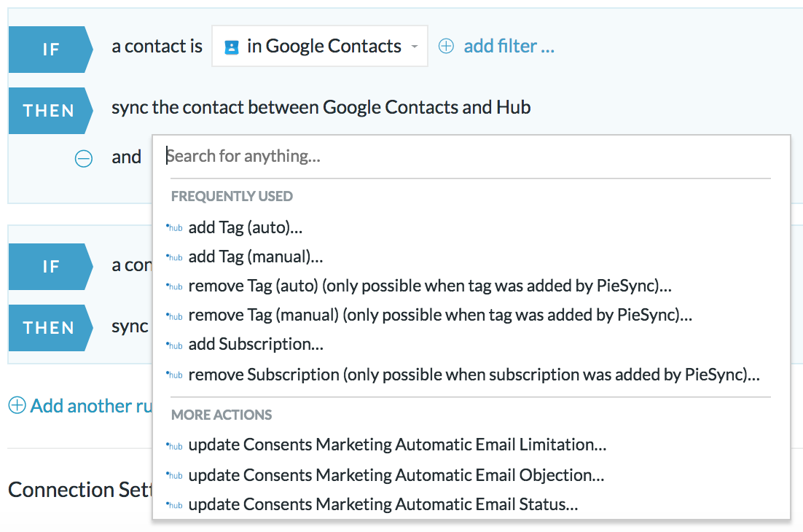Click the hub icon beside Email Status
The height and width of the screenshot is (532, 803).
pos(175,505)
